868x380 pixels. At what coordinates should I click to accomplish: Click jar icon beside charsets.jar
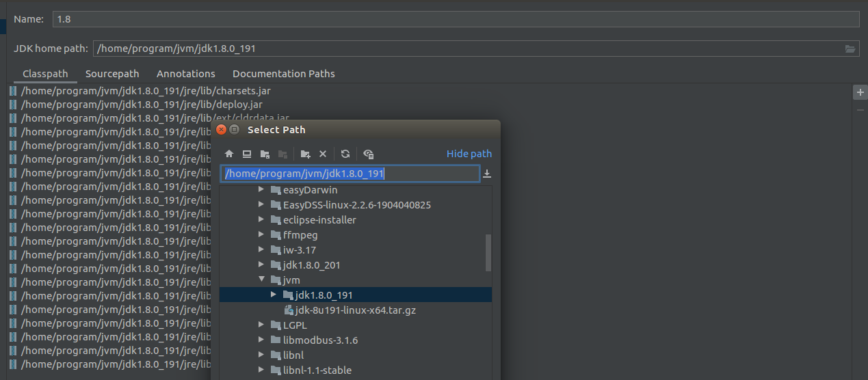tap(13, 90)
